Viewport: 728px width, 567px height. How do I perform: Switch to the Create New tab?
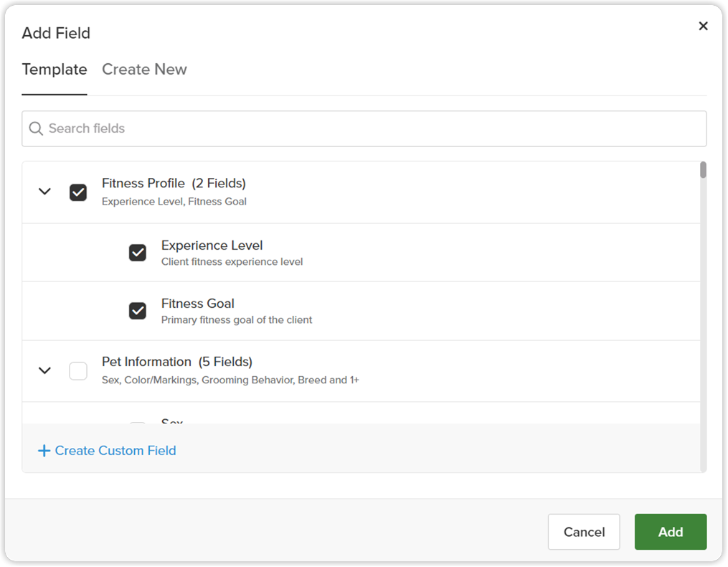(x=144, y=70)
